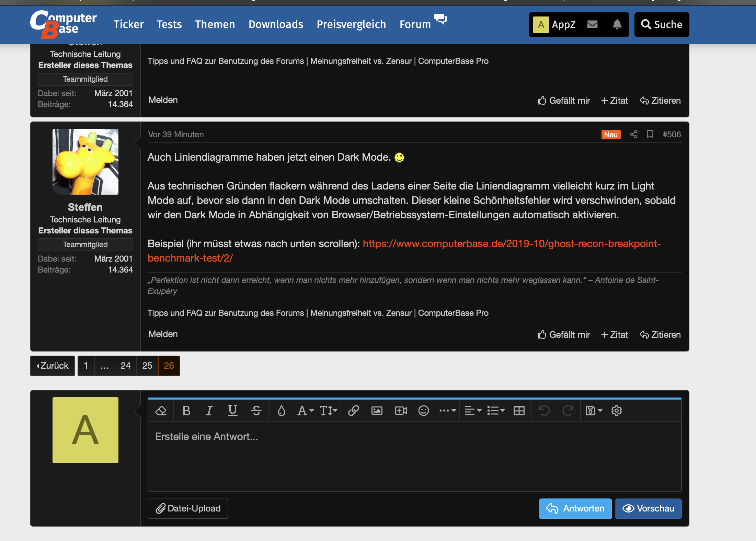Open the ghost-recon-breakpoint benchmark link

click(512, 244)
